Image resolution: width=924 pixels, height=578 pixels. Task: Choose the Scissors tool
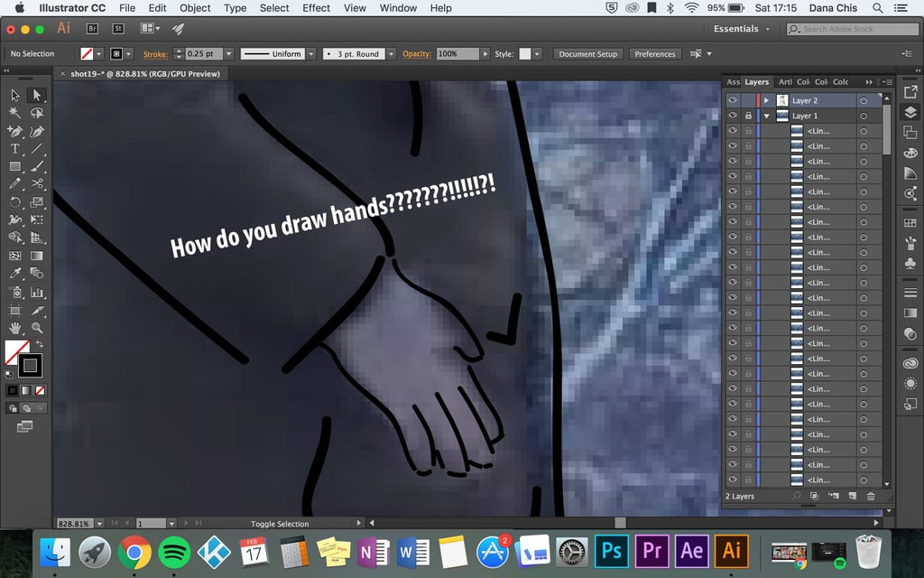[x=37, y=184]
